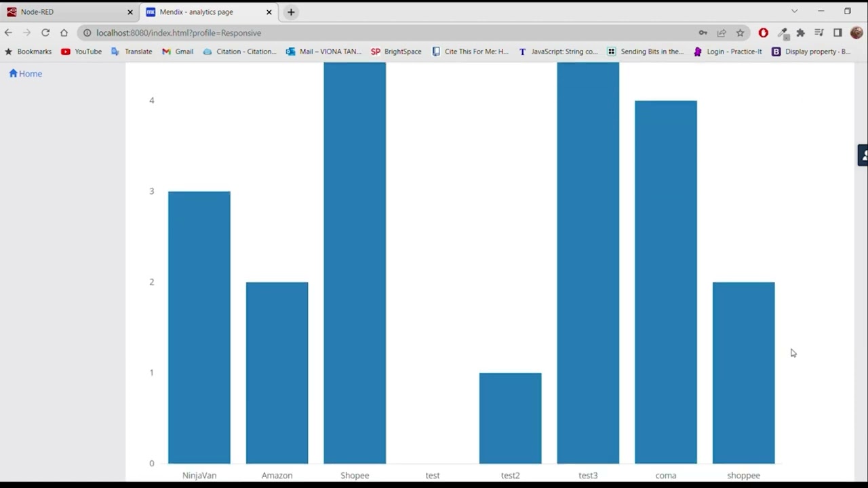View site information icon beside URL
The image size is (868, 488).
click(x=87, y=33)
